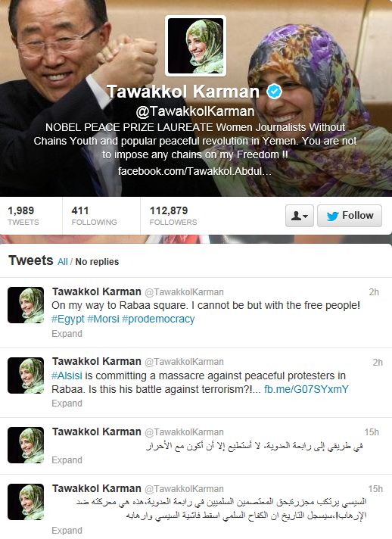Open the #Egypt hashtag

(x=67, y=319)
